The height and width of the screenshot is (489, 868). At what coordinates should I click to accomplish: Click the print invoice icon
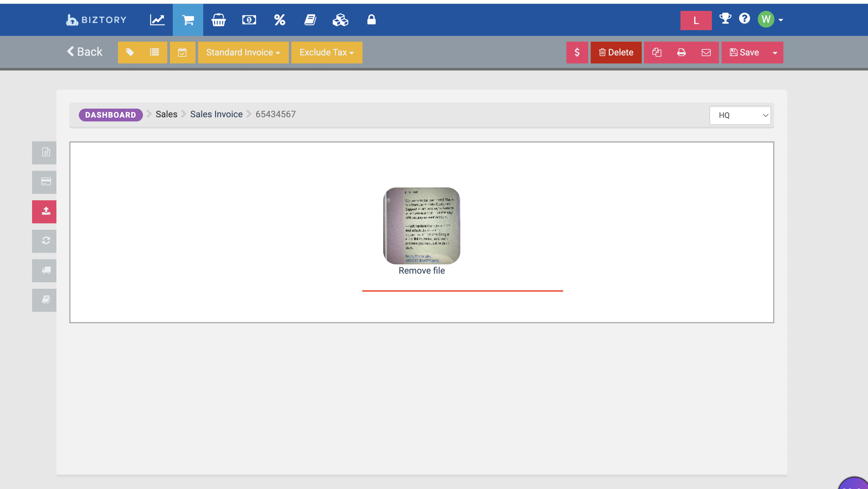click(681, 53)
